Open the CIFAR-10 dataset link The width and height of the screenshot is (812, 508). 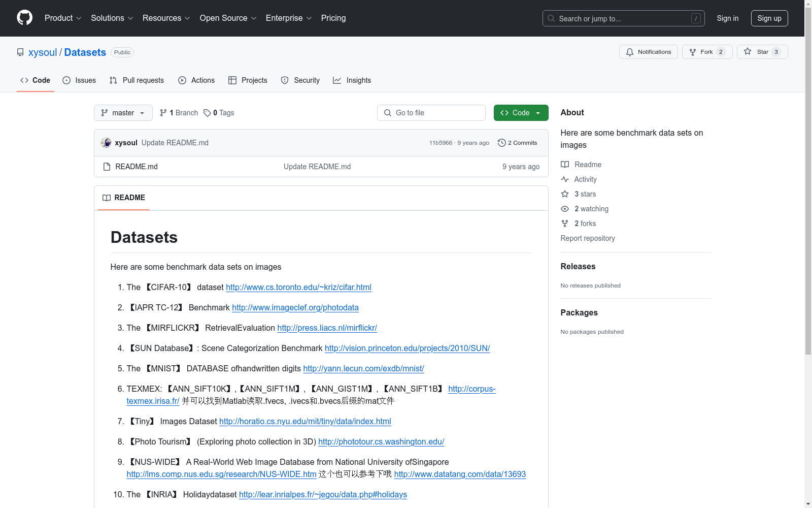pyautogui.click(x=298, y=288)
